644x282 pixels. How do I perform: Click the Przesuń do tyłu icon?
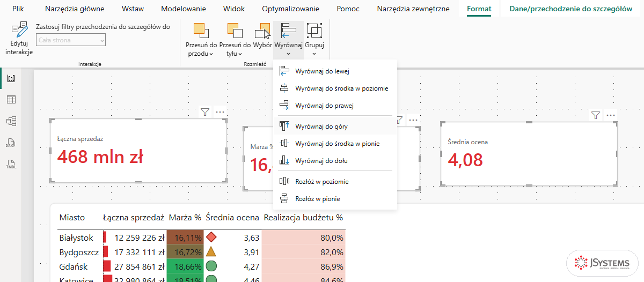tap(235, 31)
